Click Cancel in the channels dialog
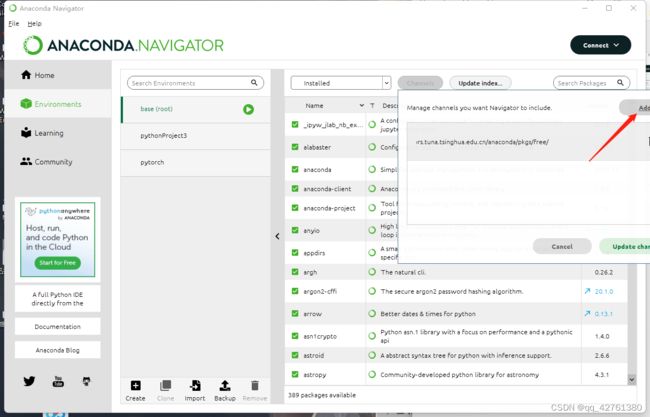650x417 pixels. click(562, 246)
